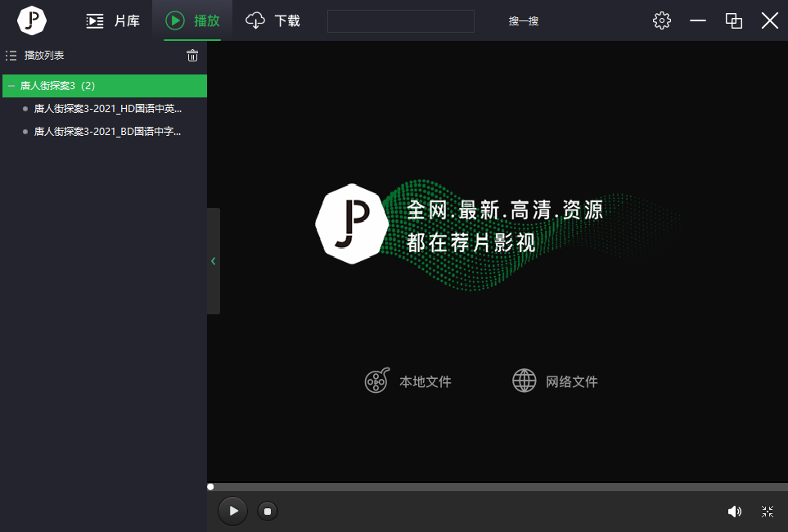Mute audio using speaker icon
Image resolution: width=788 pixels, height=532 pixels.
coord(734,512)
